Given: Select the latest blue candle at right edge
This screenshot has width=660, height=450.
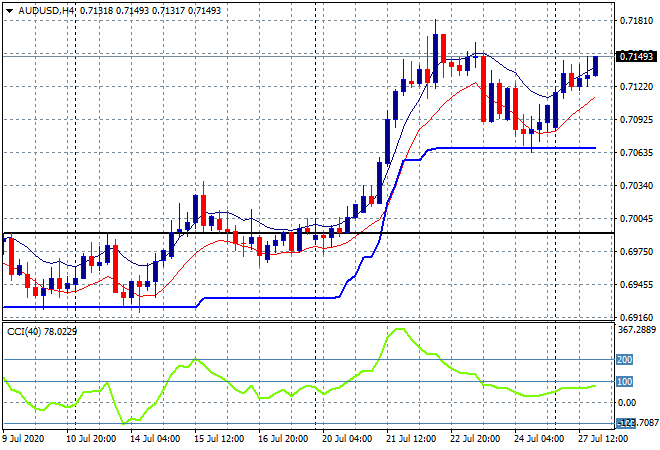Looking at the screenshot, I should point(596,66).
